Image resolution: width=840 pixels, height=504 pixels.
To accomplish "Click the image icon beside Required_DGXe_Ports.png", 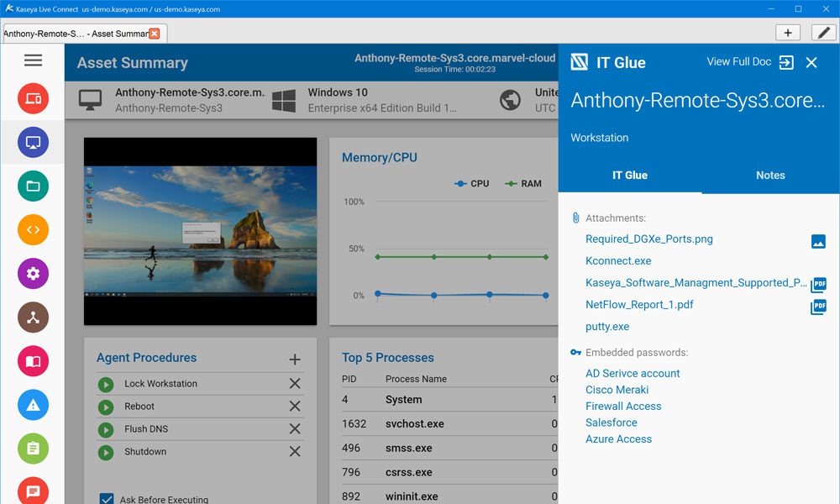I will tap(818, 242).
